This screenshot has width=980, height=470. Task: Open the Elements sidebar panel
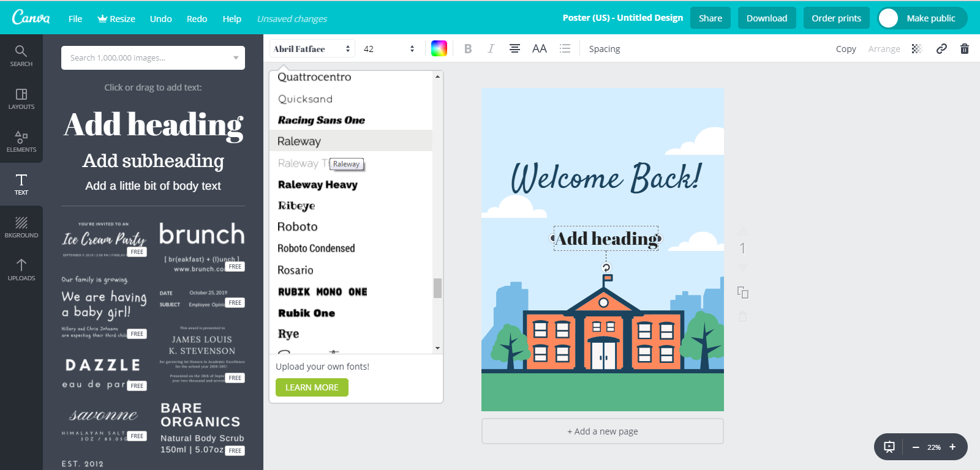[21, 141]
